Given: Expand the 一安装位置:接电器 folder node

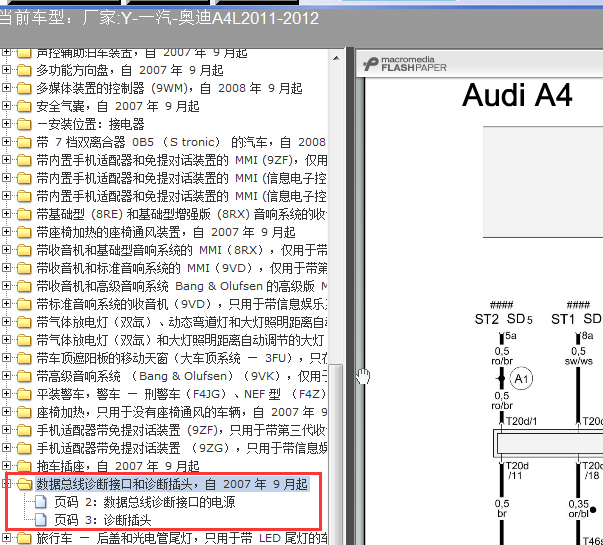Looking at the screenshot, I should (x=6, y=124).
